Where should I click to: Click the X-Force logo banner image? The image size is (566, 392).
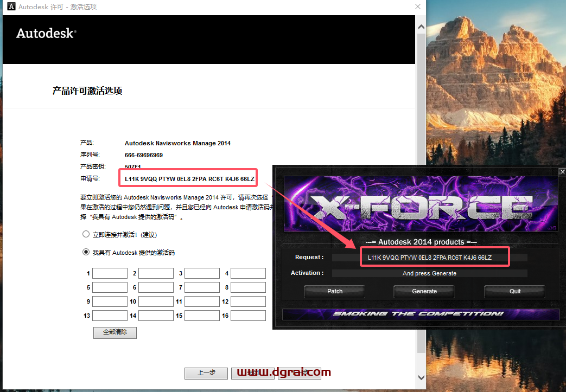click(x=421, y=204)
